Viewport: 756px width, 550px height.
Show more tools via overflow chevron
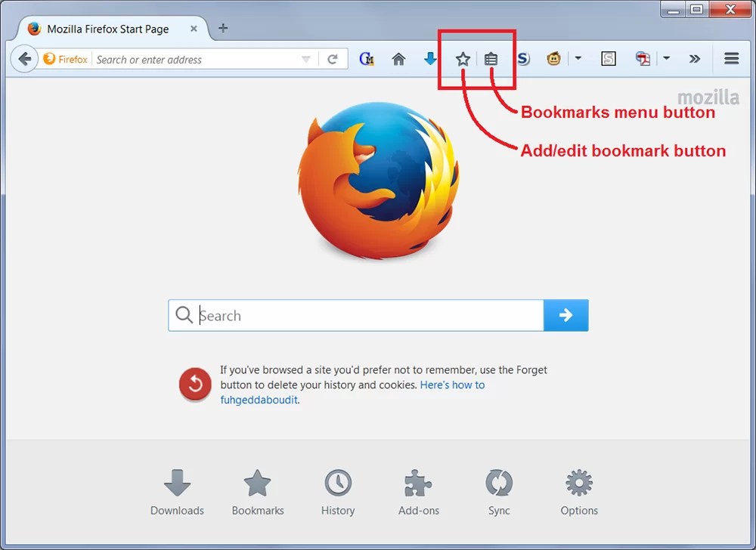pos(694,59)
